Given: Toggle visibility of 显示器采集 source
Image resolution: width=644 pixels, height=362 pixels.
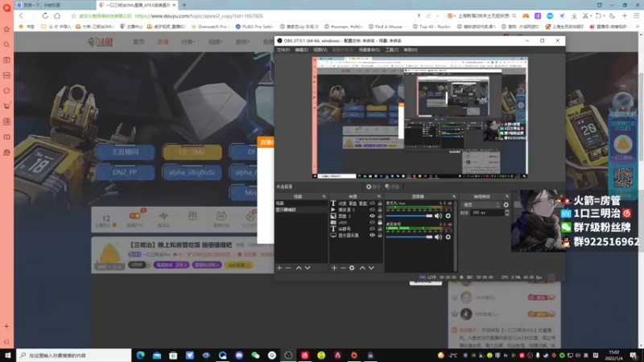Looking at the screenshot, I should [372, 235].
